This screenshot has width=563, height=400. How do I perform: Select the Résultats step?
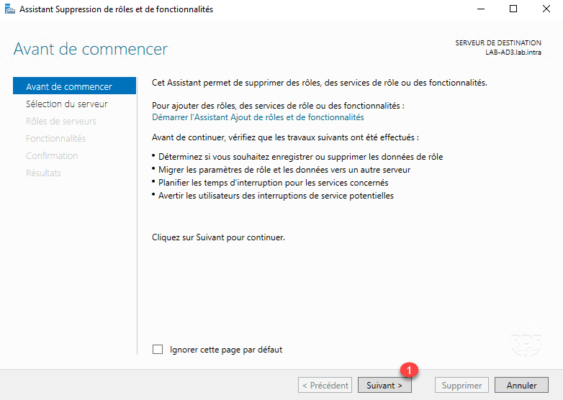click(x=43, y=173)
